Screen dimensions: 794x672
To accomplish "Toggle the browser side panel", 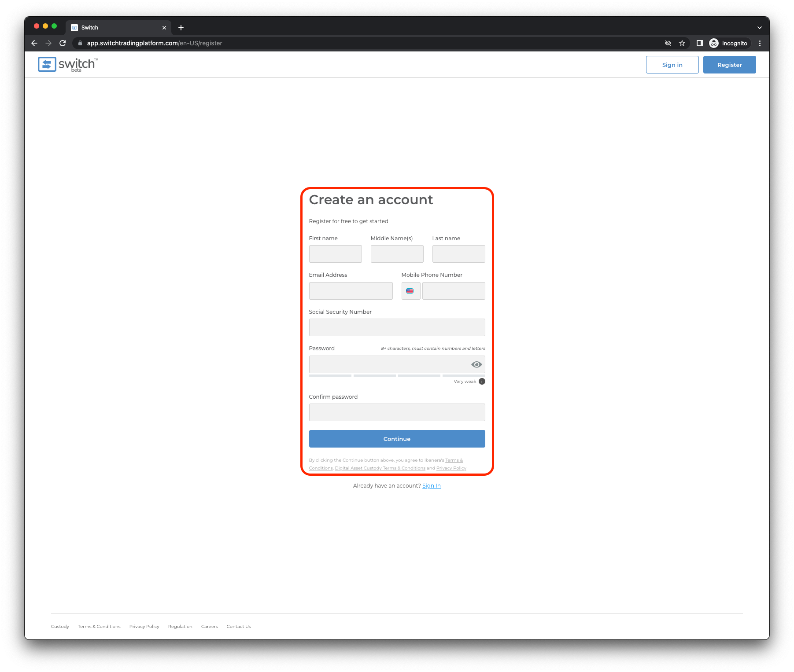I will point(699,43).
